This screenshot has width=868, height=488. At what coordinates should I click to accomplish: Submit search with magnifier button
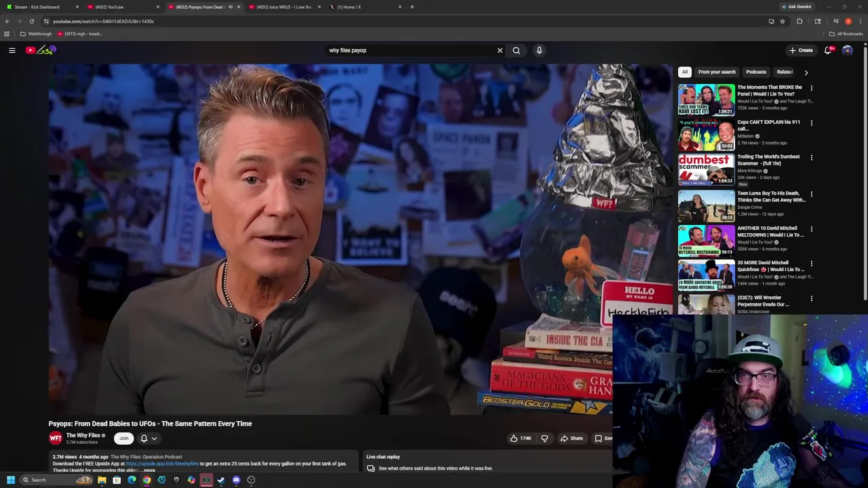[516, 50]
